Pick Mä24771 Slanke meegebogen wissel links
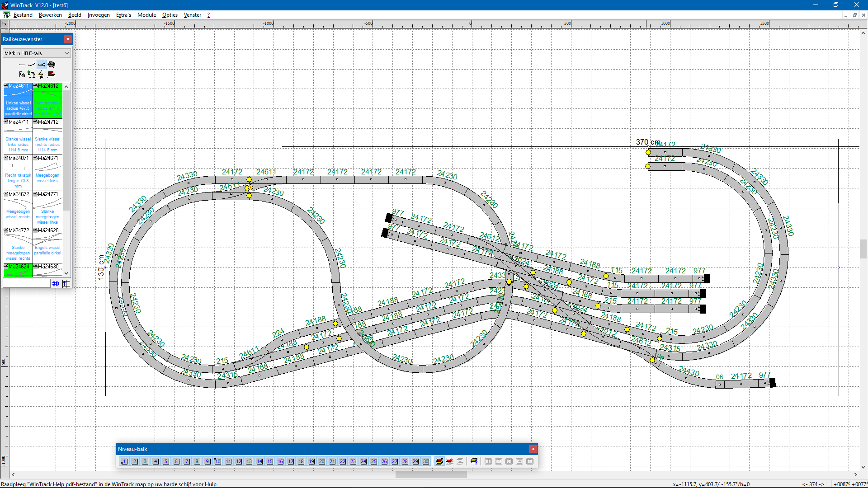The image size is (868, 488). point(47,209)
